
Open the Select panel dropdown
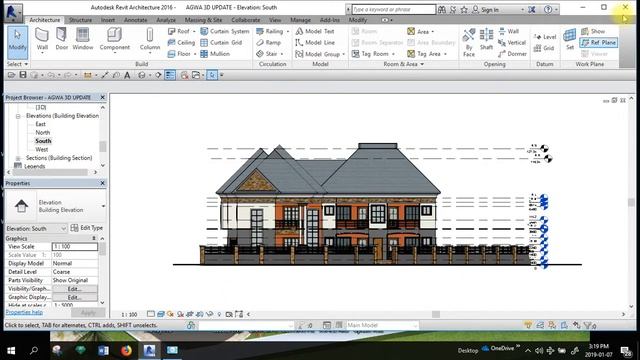point(18,64)
